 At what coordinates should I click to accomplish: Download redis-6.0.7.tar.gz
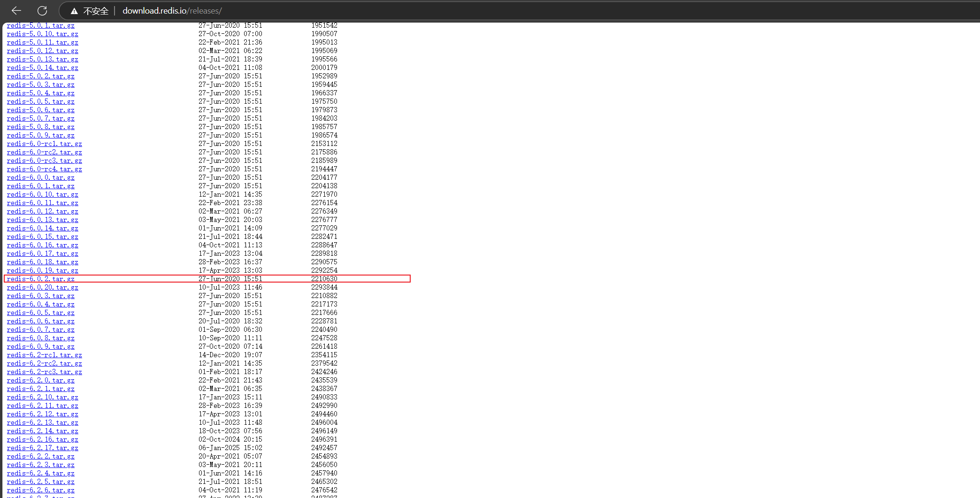point(41,329)
